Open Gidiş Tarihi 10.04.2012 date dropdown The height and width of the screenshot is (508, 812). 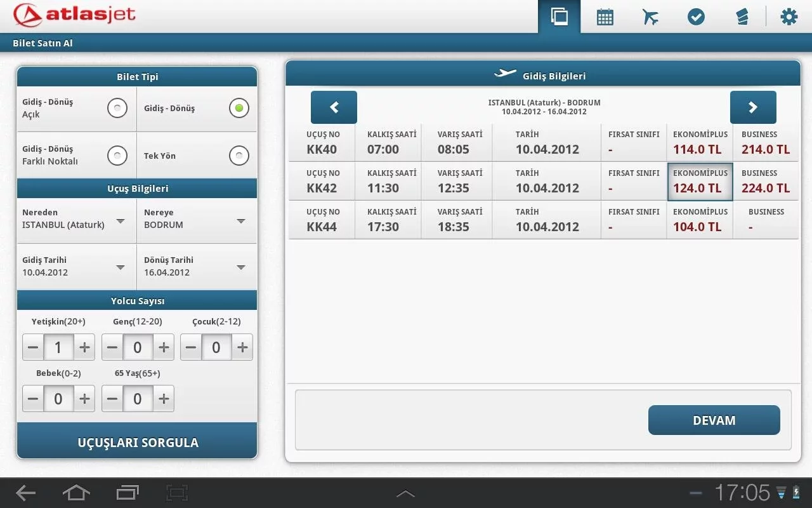[x=77, y=267]
